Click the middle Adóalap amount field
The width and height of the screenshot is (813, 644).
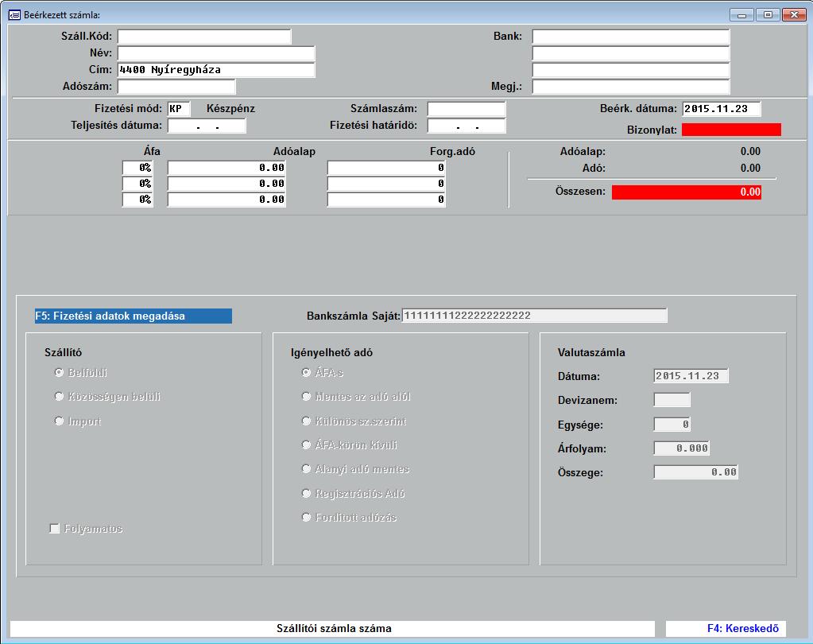pos(226,184)
